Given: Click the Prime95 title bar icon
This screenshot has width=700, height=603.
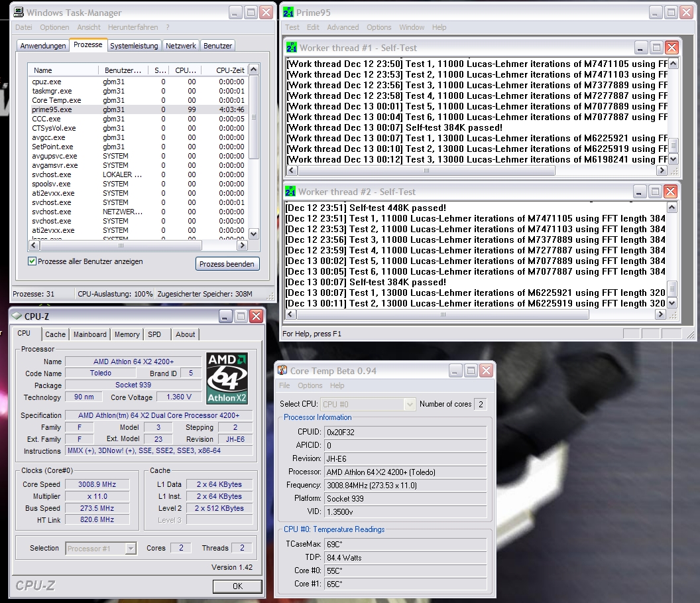Looking at the screenshot, I should [288, 12].
